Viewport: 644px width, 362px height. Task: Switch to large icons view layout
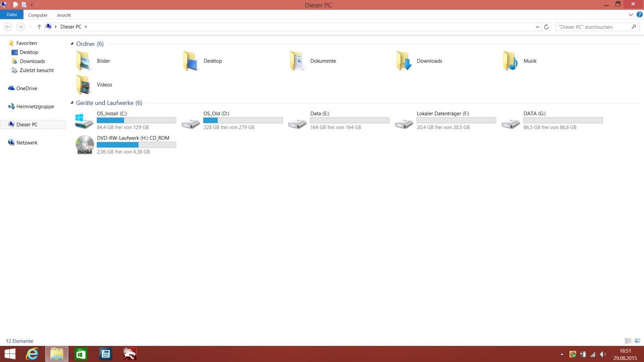pyautogui.click(x=637, y=341)
